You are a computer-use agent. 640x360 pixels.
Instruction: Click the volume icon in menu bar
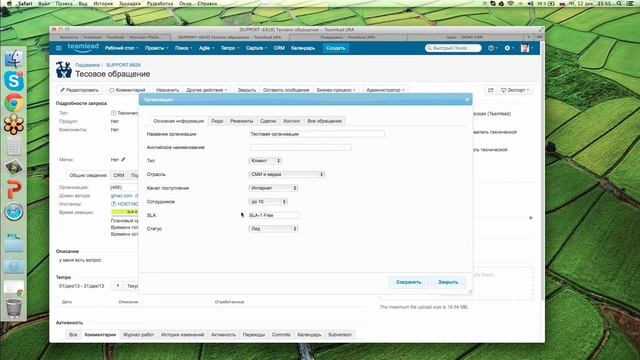click(530, 3)
